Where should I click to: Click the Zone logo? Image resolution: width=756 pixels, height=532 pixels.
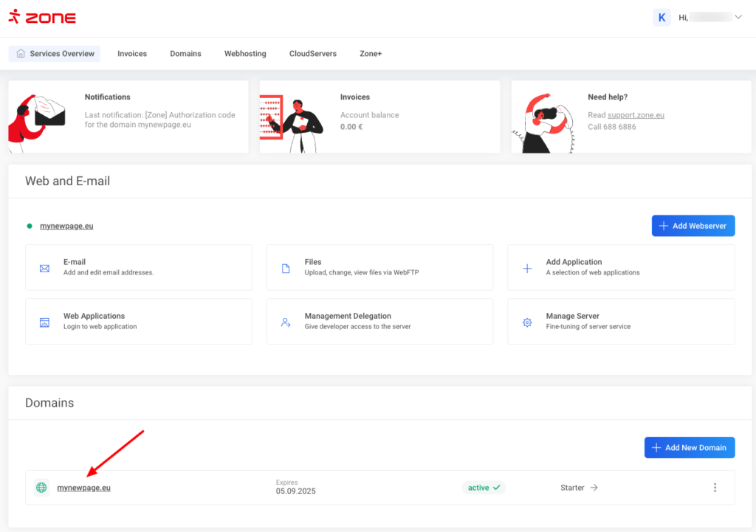[42, 17]
